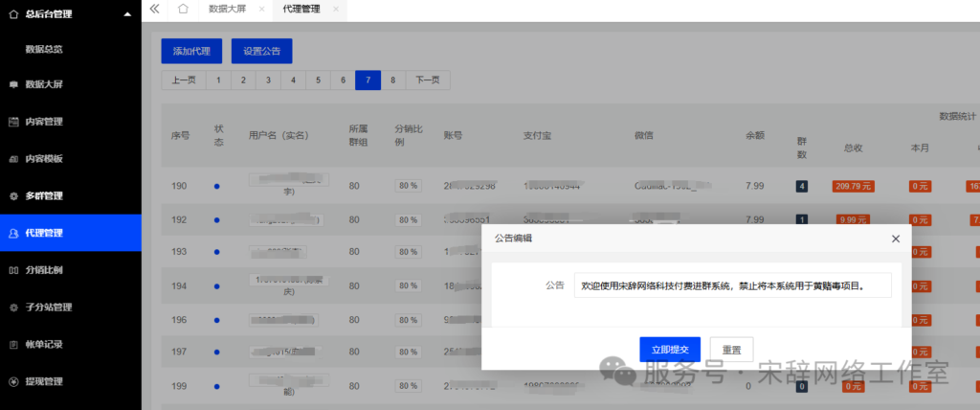Click the 80 % badge in row 193
The image size is (980, 410).
(x=408, y=252)
